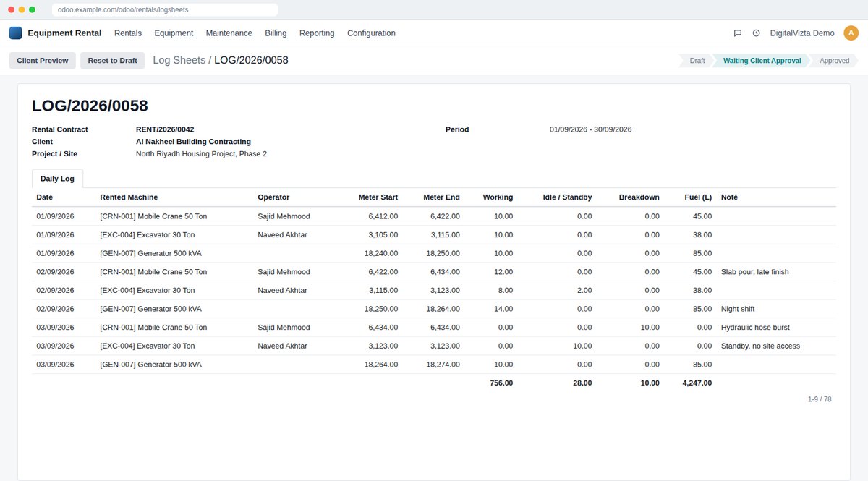Click meter start value 6,412.00
Image resolution: width=868 pixels, height=481 pixels.
(x=383, y=216)
